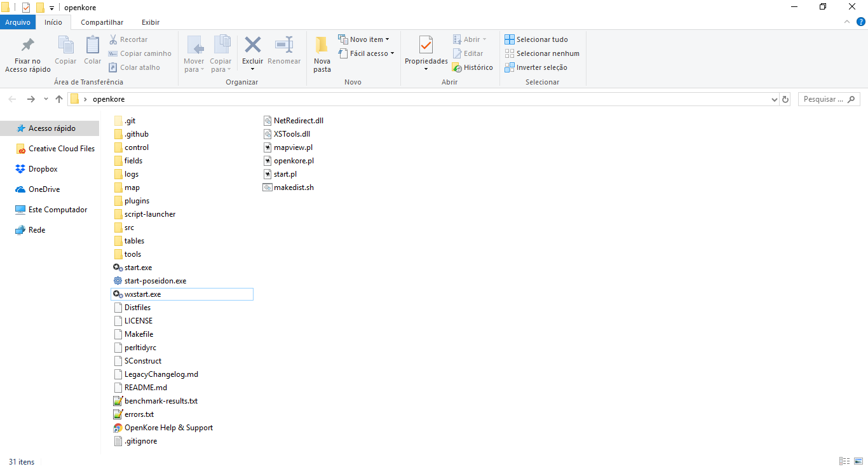This screenshot has height=469, width=868.
Task: Switch to the Compartilhar tab
Action: (102, 22)
